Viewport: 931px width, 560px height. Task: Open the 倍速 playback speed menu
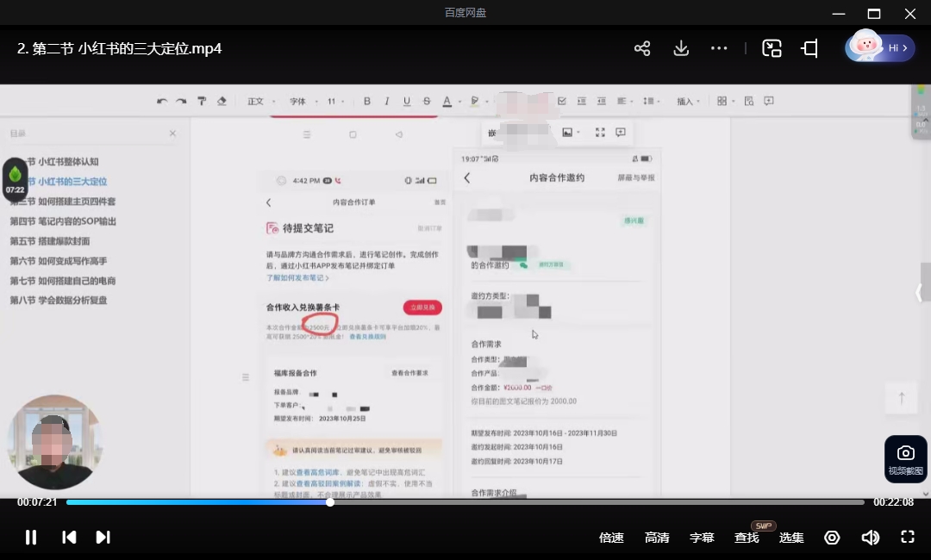[x=611, y=538]
